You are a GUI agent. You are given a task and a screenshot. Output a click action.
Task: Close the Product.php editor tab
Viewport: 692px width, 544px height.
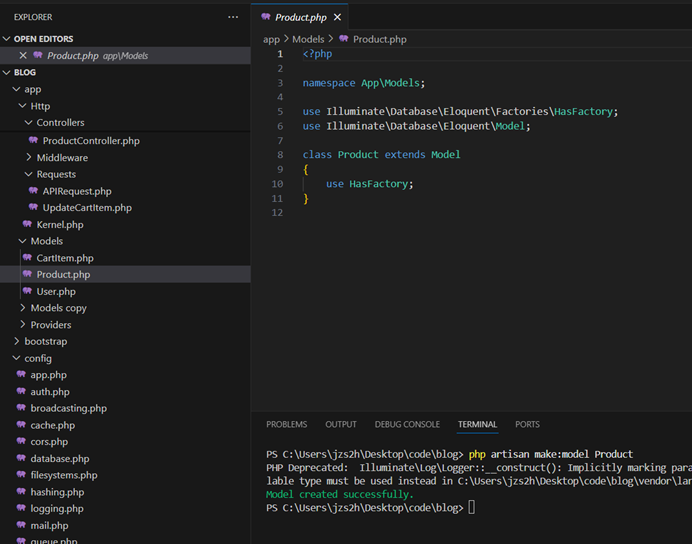pos(337,17)
